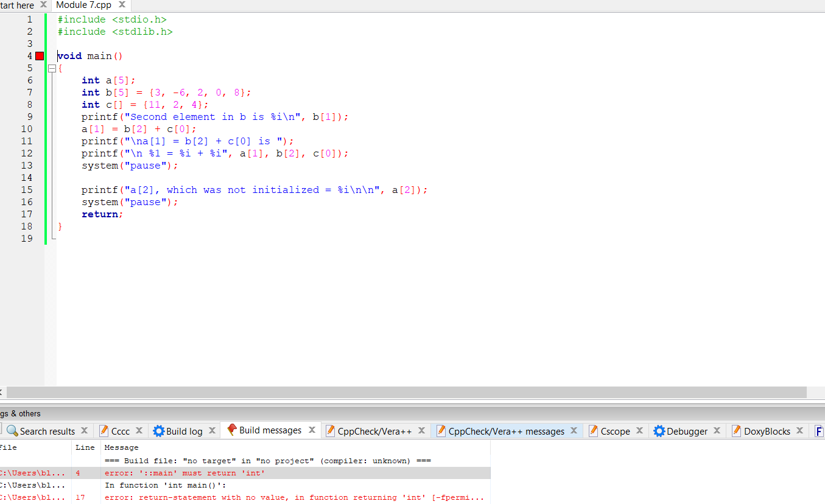Click the Cscope pencil icon
825x504 pixels.
coord(594,430)
